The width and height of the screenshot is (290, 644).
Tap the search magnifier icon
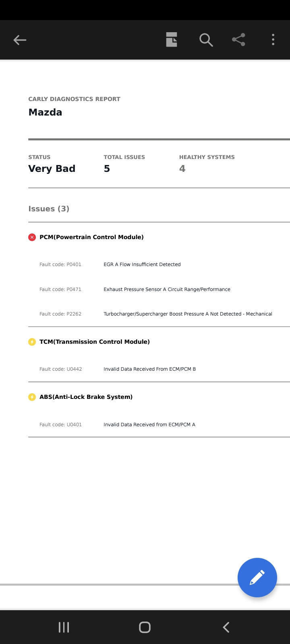[x=206, y=40]
